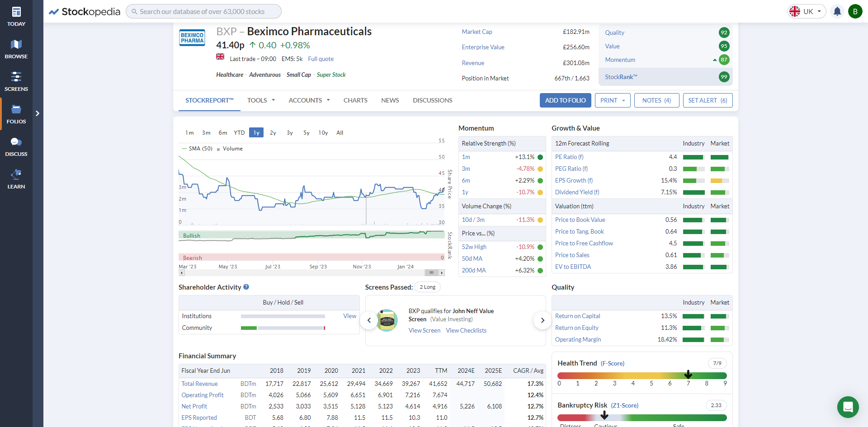Open the Institutions View link
The image size is (868, 427).
[349, 316]
